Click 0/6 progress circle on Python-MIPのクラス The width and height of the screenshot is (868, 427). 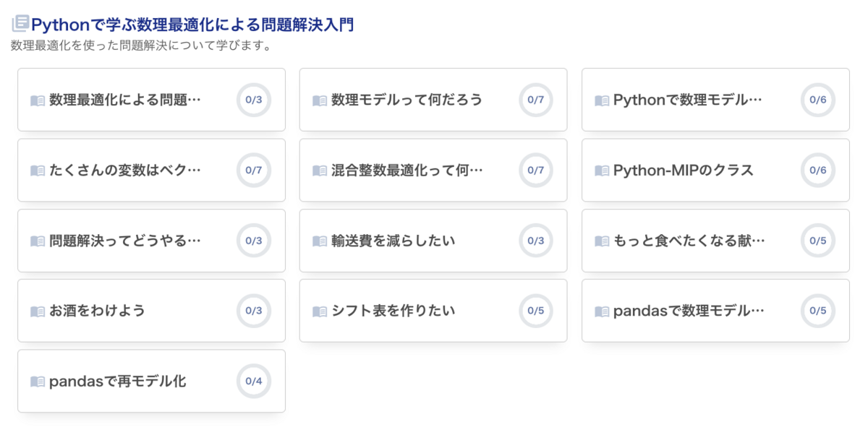click(x=817, y=171)
